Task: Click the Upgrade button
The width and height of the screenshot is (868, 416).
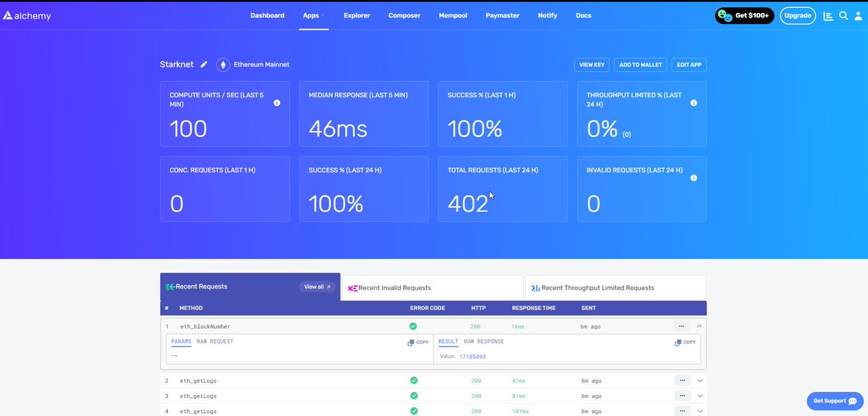Action: pyautogui.click(x=798, y=15)
